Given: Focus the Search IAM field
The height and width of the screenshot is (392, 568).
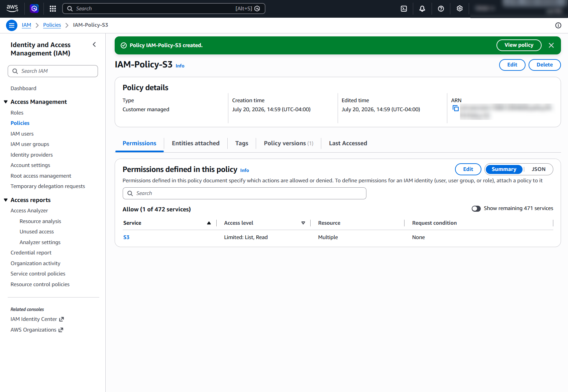Looking at the screenshot, I should tap(53, 71).
